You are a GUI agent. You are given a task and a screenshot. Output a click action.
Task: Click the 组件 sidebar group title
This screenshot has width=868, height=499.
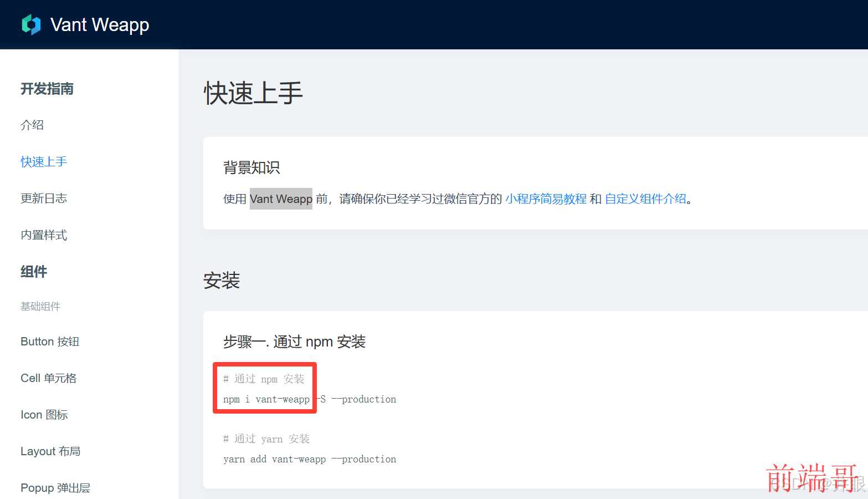point(34,272)
